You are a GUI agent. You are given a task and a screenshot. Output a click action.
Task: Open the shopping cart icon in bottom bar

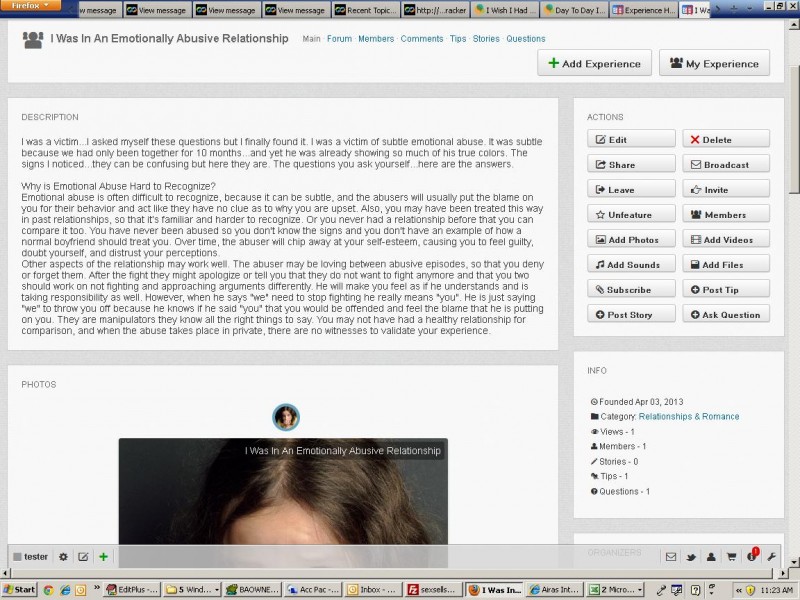[x=731, y=557]
